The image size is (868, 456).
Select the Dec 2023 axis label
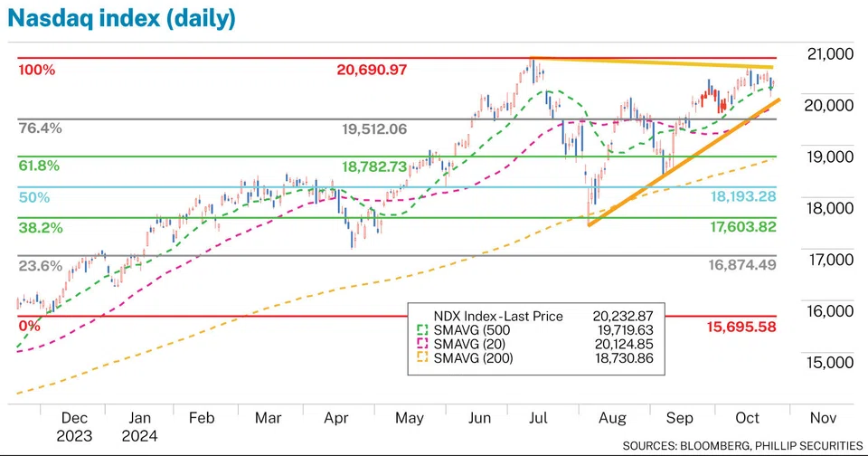pyautogui.click(x=74, y=426)
